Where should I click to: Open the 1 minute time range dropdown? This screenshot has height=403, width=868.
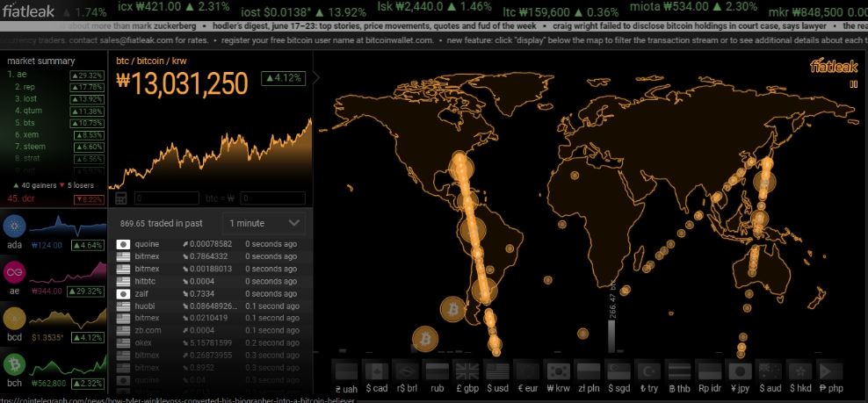[x=264, y=223]
